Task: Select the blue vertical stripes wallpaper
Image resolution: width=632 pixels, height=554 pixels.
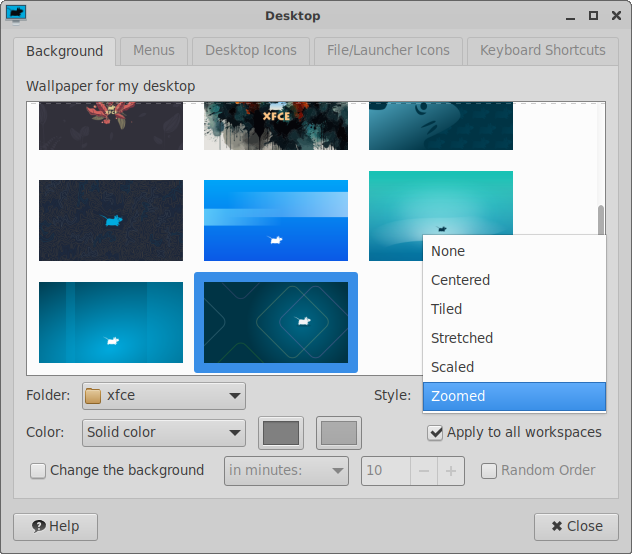Action: [111, 323]
